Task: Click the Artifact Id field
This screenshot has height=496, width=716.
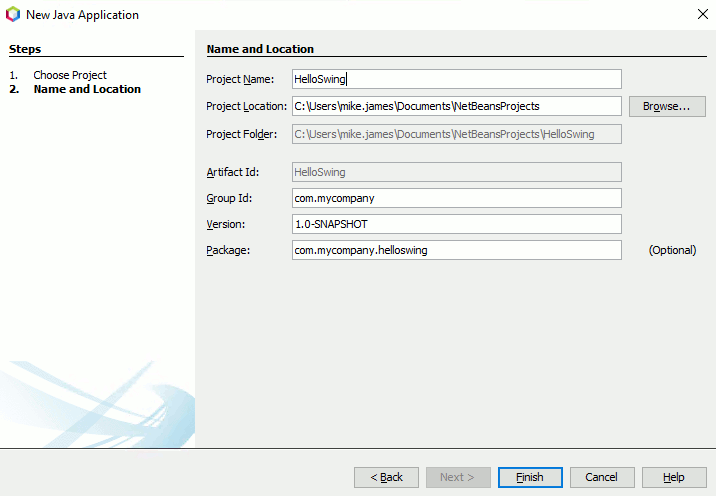Action: [457, 172]
